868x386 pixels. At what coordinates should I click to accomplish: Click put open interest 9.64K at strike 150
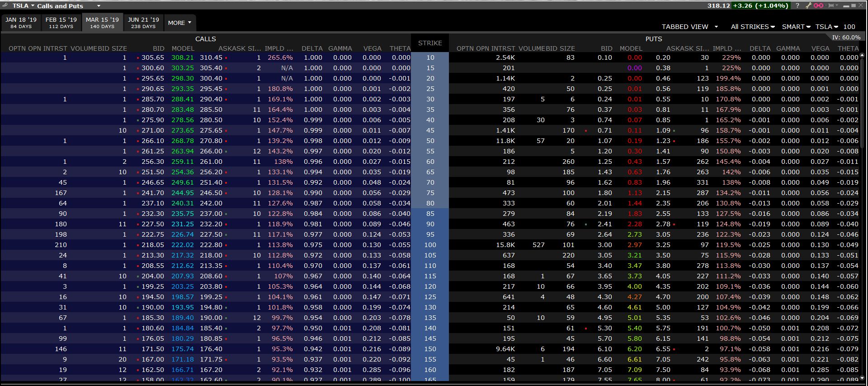[x=505, y=349]
